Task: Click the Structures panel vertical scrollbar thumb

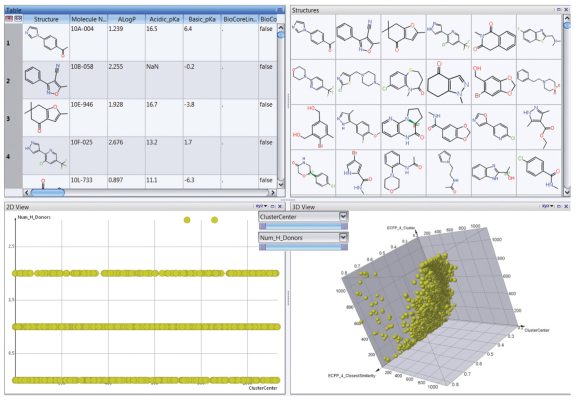Action: [x=567, y=25]
